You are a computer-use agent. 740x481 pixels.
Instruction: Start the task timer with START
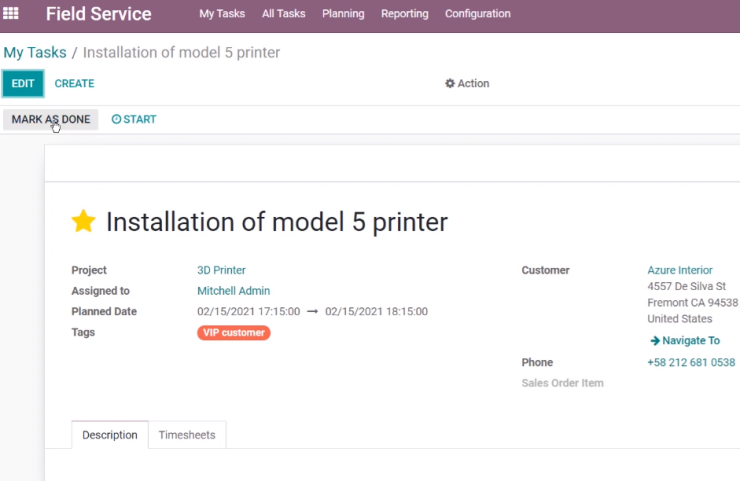click(134, 119)
